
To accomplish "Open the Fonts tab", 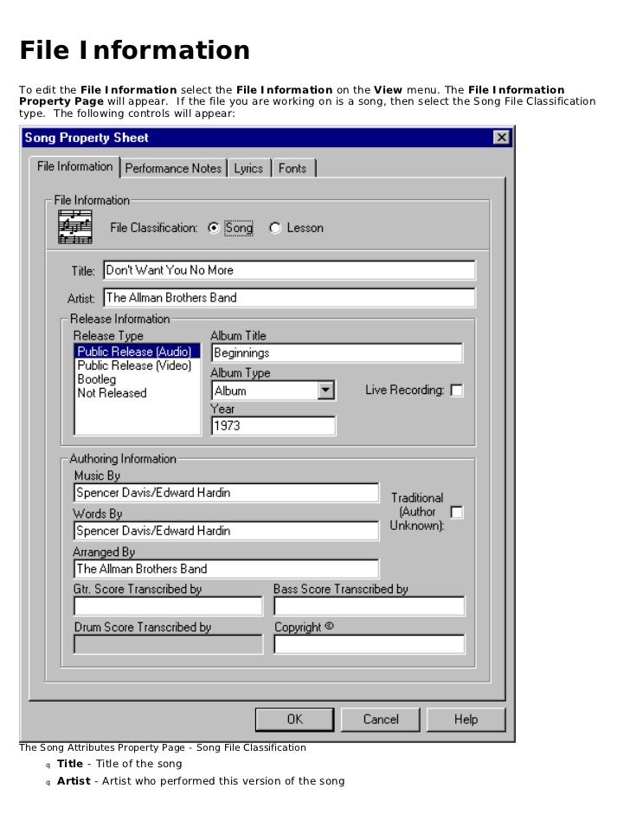I will 292,168.
